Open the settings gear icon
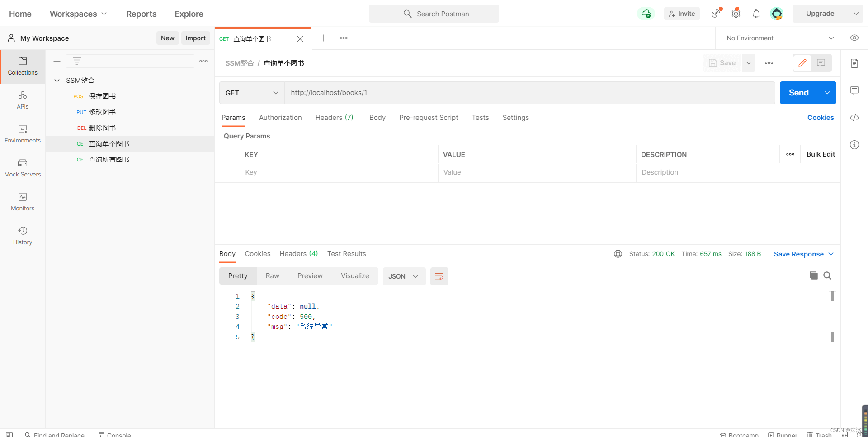 (736, 14)
